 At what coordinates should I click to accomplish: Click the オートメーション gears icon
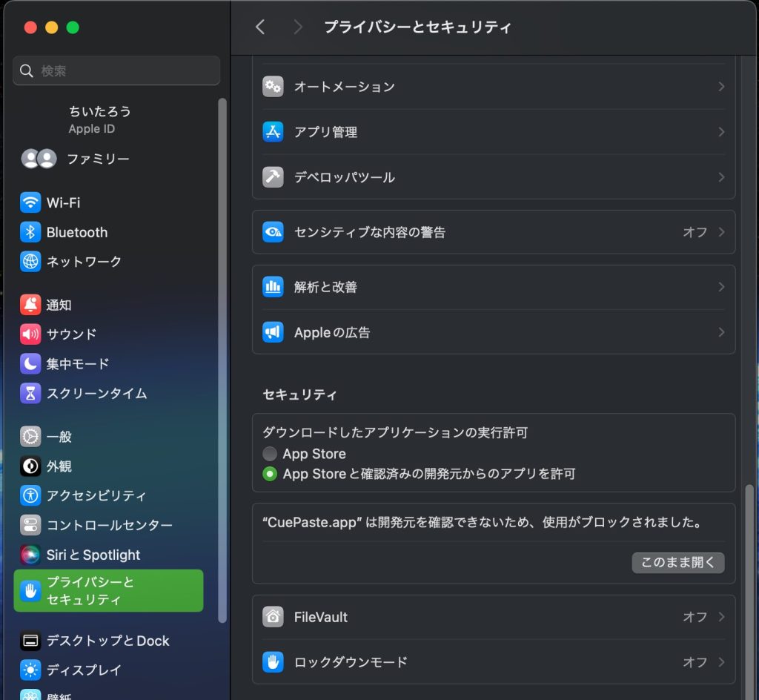273,87
